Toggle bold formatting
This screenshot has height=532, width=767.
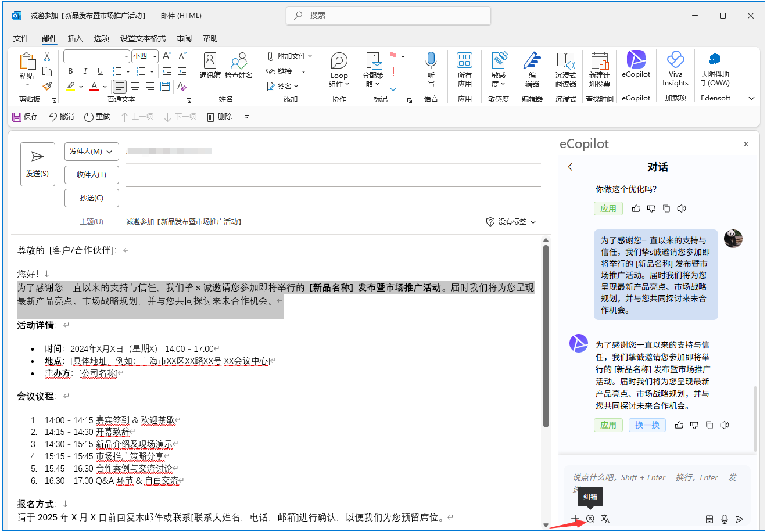(x=70, y=71)
